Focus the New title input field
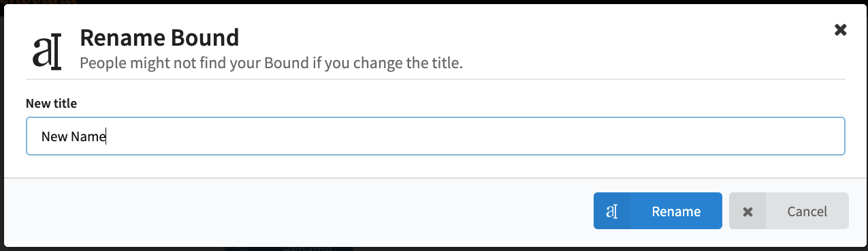This screenshot has width=868, height=251. (x=436, y=136)
